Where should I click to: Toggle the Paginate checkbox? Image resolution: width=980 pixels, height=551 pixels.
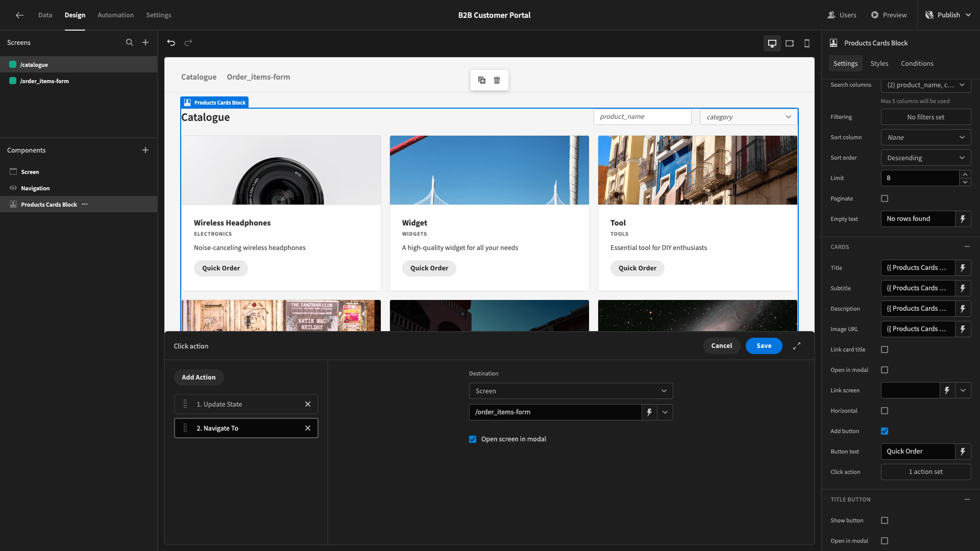coord(885,198)
